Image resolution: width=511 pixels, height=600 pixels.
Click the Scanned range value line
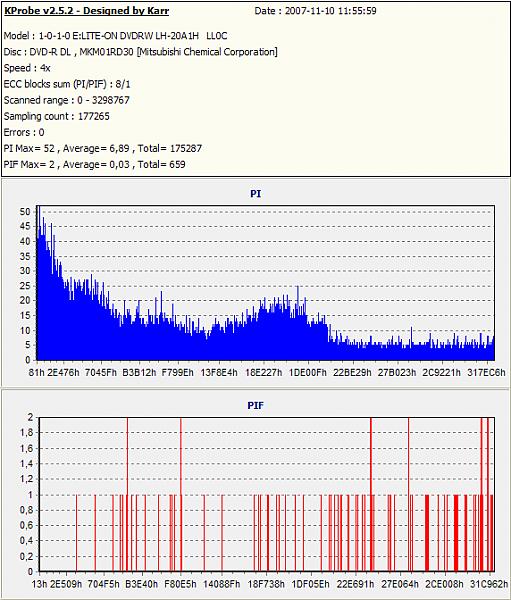[67, 100]
